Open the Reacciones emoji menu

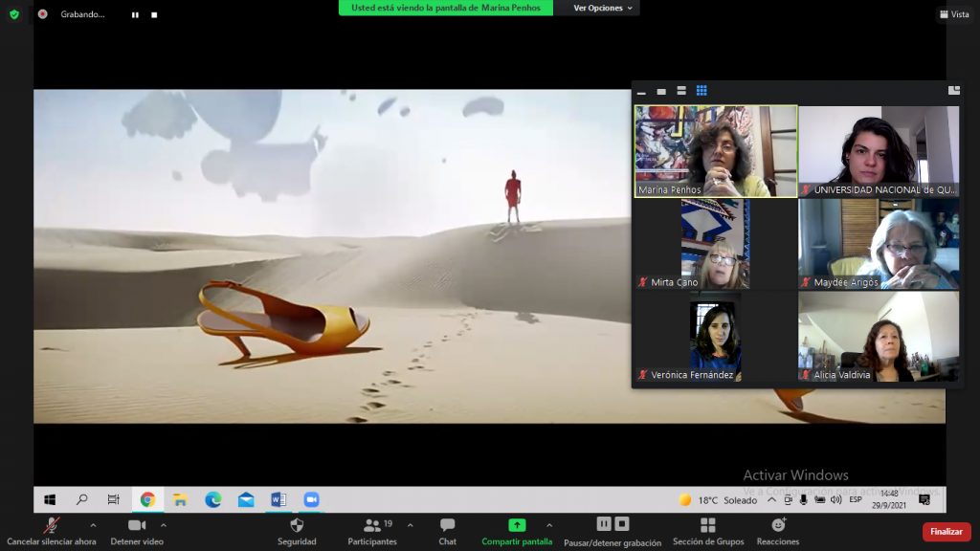[778, 530]
